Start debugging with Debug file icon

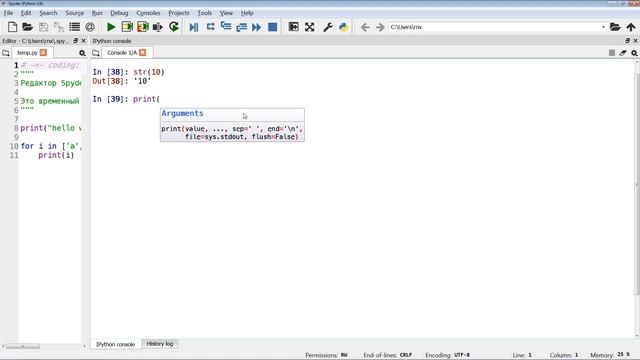tap(194, 27)
